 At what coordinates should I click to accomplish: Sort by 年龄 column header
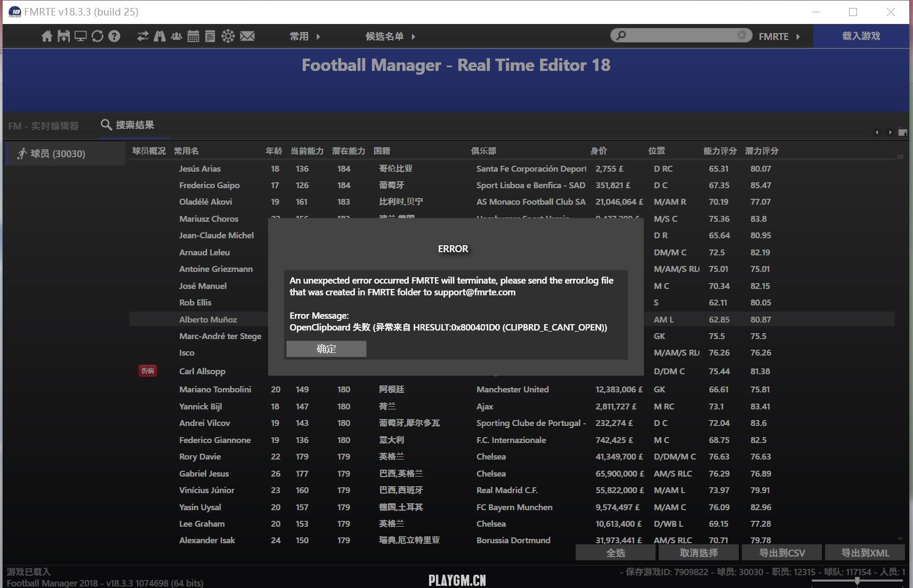tap(274, 151)
